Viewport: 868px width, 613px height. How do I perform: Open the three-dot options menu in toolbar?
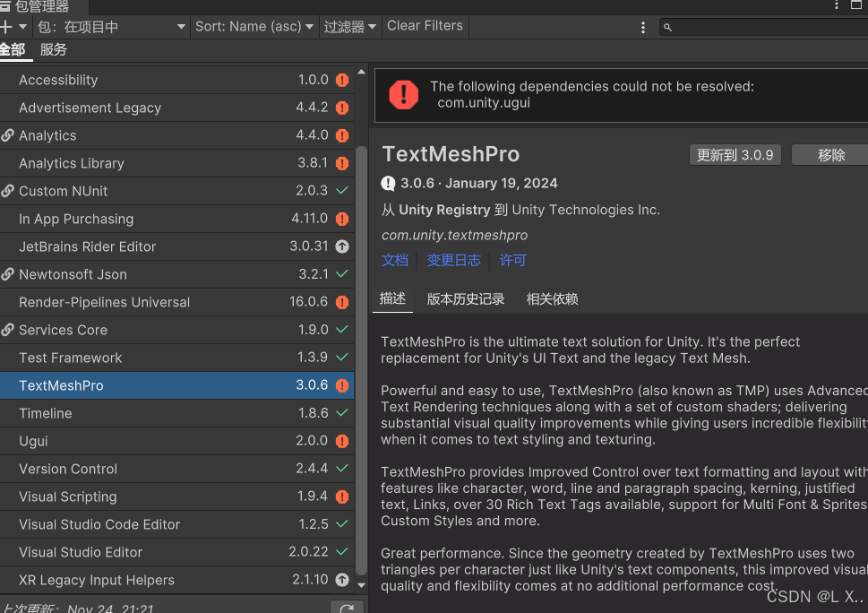tap(642, 27)
